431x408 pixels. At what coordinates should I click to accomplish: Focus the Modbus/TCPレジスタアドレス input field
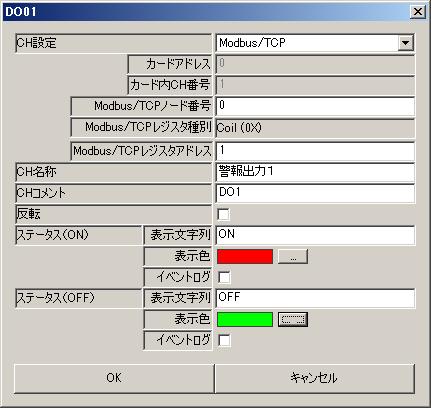point(315,151)
